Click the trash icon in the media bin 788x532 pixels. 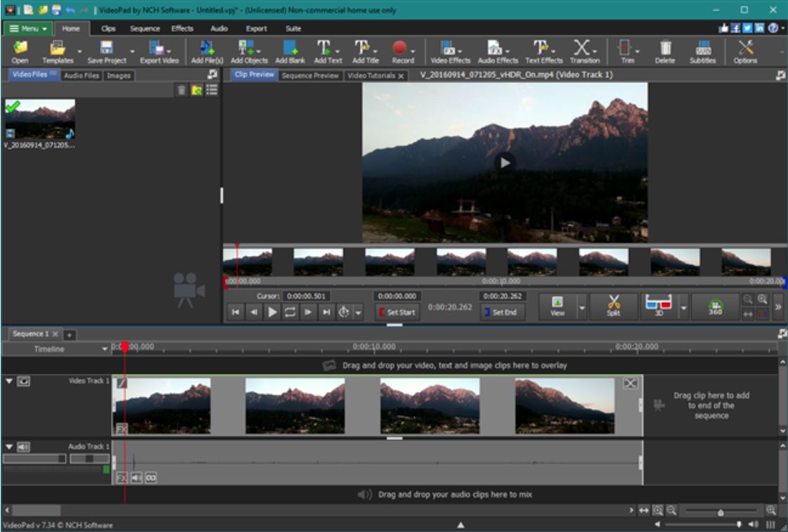pos(181,90)
